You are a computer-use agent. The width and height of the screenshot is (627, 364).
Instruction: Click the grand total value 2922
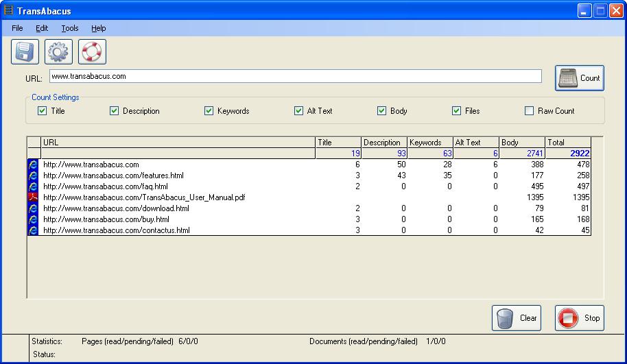point(580,154)
